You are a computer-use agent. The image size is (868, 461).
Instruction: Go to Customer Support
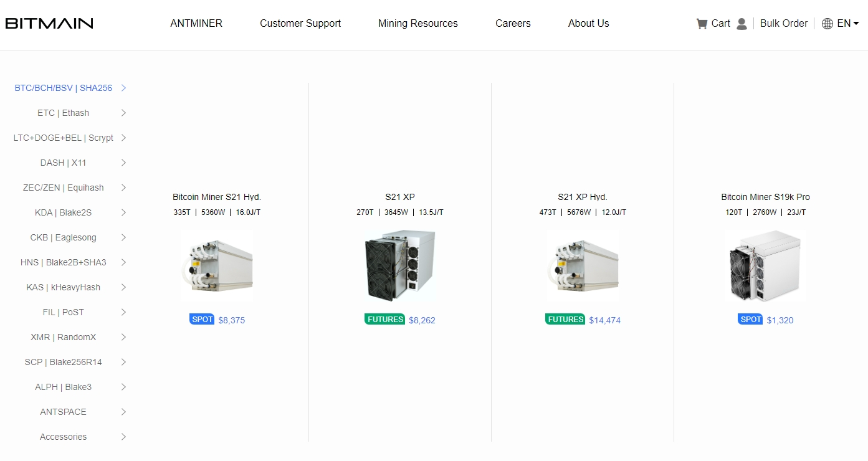click(300, 24)
